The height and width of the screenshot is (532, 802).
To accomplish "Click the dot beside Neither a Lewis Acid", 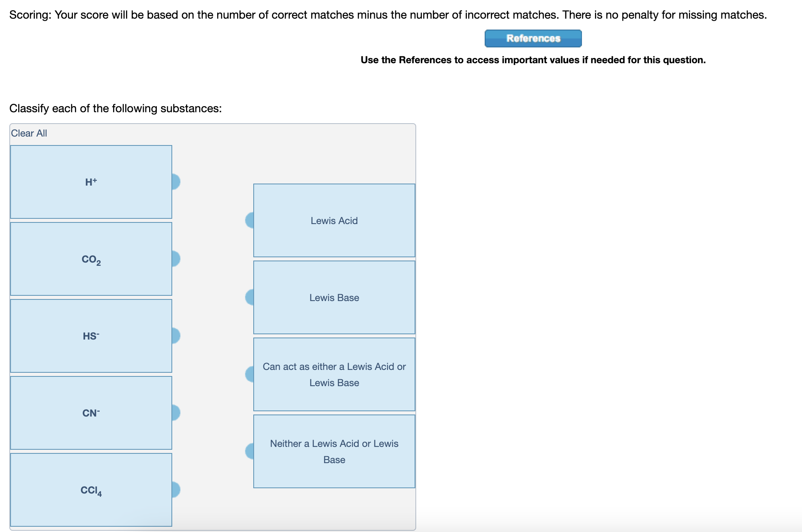I will (x=249, y=451).
